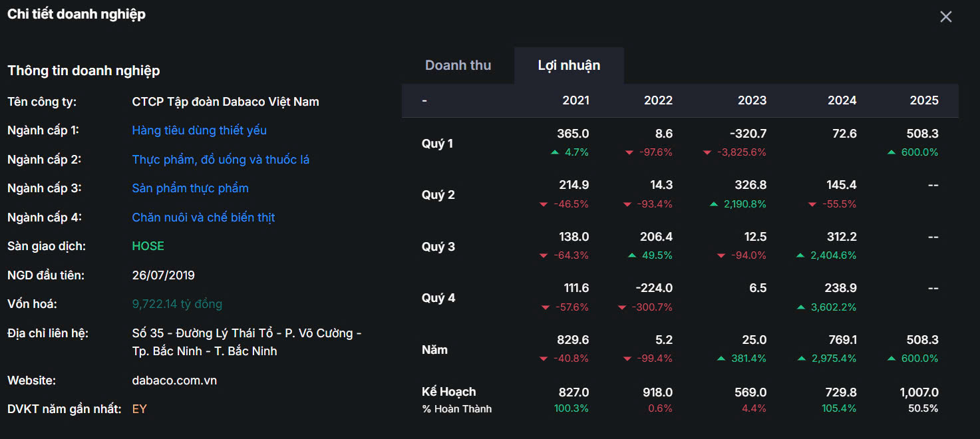
Task: Open Thực phẩm, đồ uống và thuốc lá link
Action: [220, 160]
